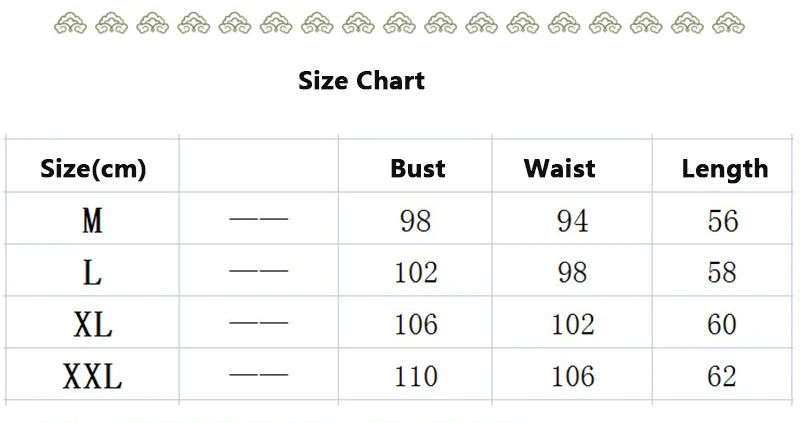Screen dimensions: 800x423
Task: Click the Waist column header
Action: 559,169
